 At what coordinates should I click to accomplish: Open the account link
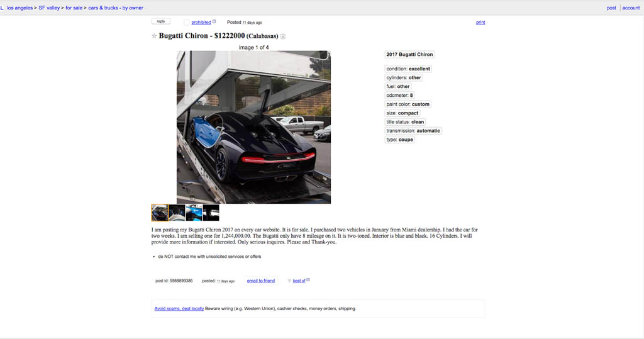click(631, 8)
